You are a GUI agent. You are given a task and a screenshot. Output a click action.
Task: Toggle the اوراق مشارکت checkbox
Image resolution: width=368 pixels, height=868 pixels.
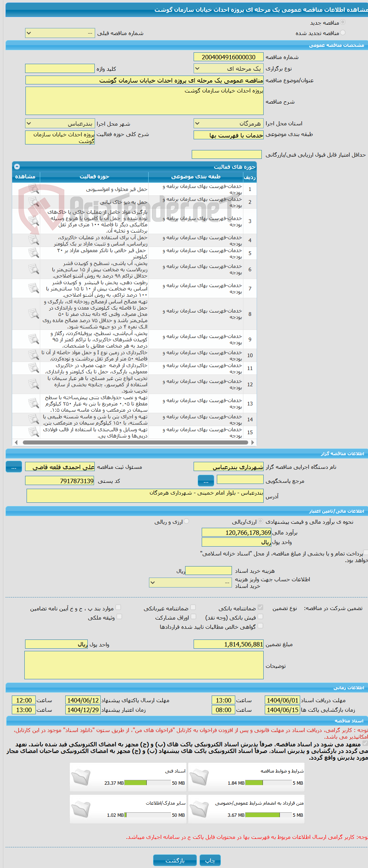(193, 617)
